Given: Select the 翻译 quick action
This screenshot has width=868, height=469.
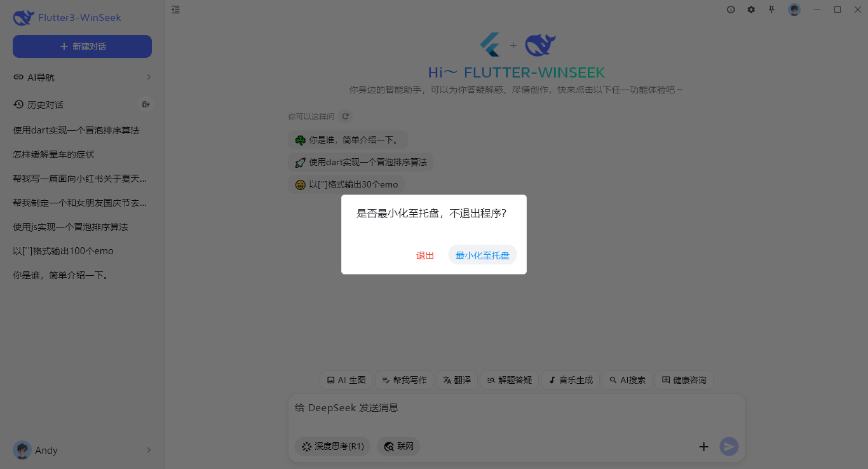Looking at the screenshot, I should point(456,379).
